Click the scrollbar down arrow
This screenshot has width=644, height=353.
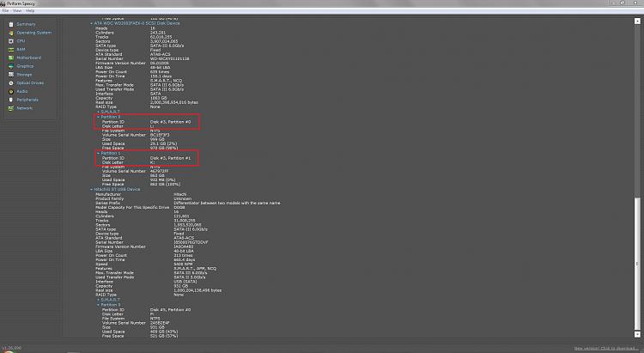click(637, 334)
